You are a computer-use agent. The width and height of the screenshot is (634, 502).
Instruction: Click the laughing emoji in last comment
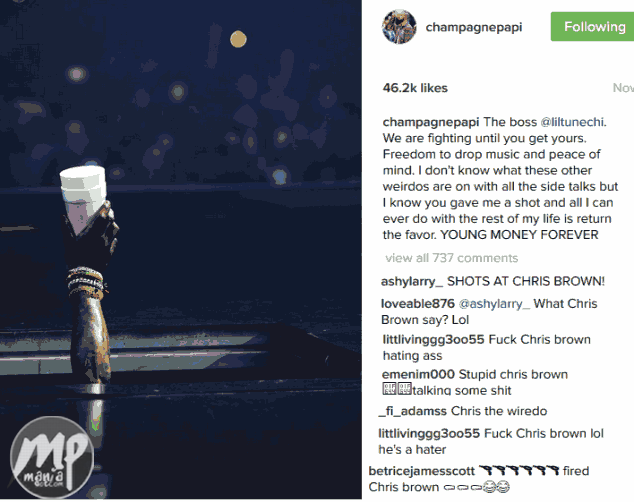497,487
